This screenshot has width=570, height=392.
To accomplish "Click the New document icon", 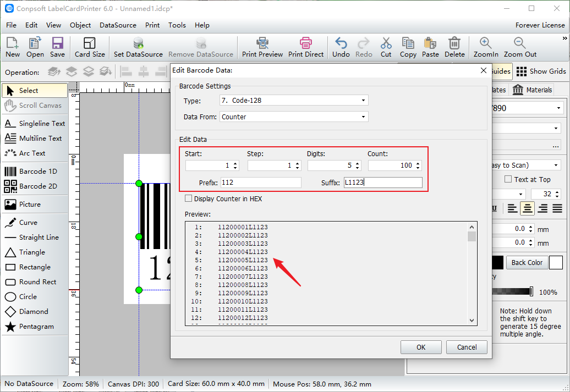I will click(12, 47).
